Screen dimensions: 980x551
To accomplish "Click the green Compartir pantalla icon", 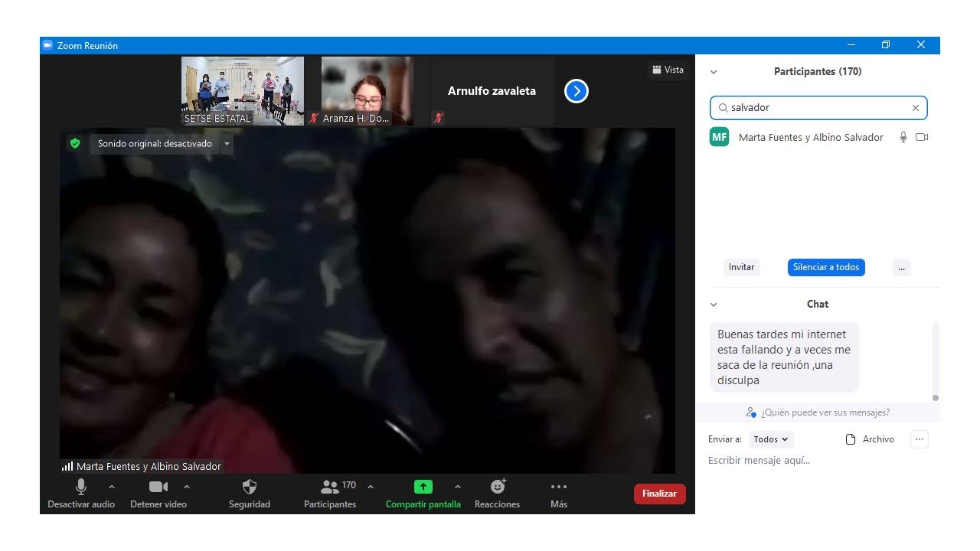I will [x=423, y=487].
